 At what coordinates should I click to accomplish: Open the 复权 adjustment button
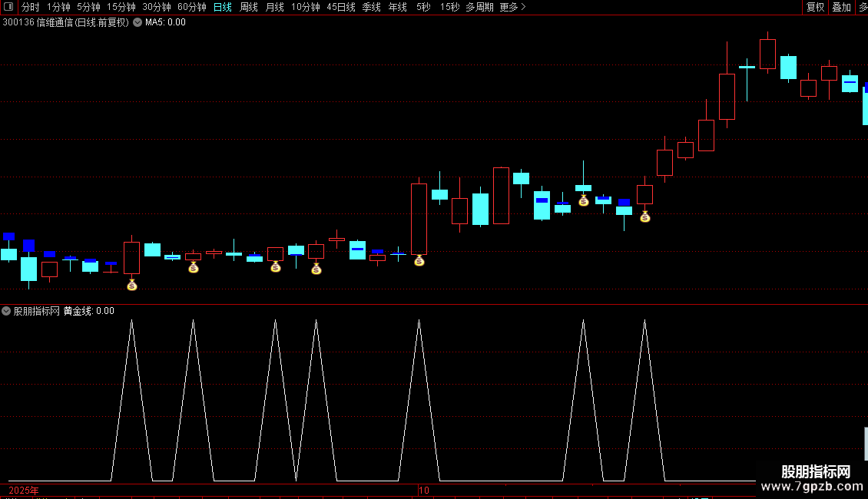click(816, 7)
